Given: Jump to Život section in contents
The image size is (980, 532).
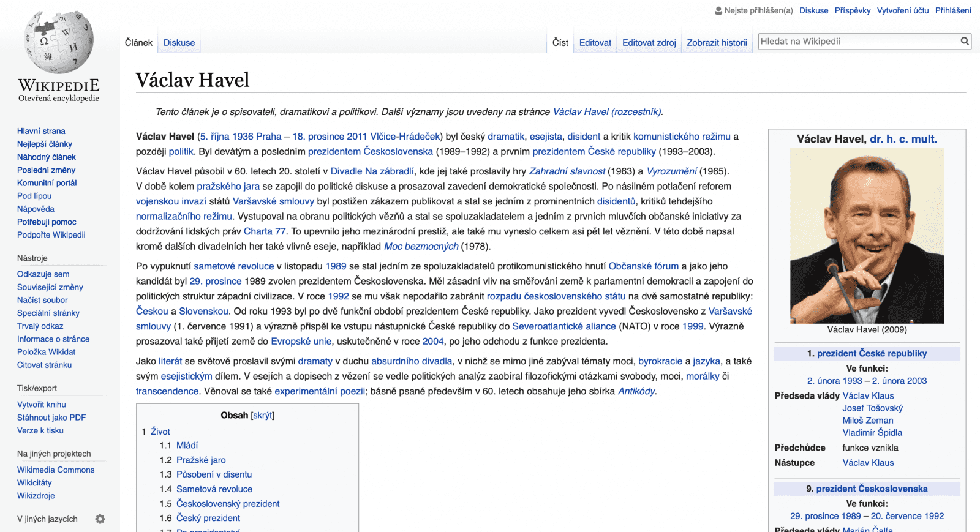Looking at the screenshot, I should [160, 432].
